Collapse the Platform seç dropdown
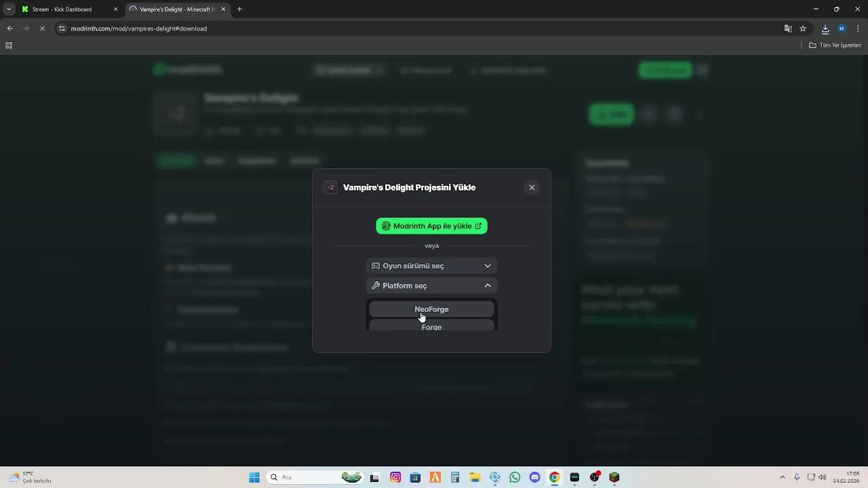Image resolution: width=868 pixels, height=488 pixels. [x=431, y=285]
